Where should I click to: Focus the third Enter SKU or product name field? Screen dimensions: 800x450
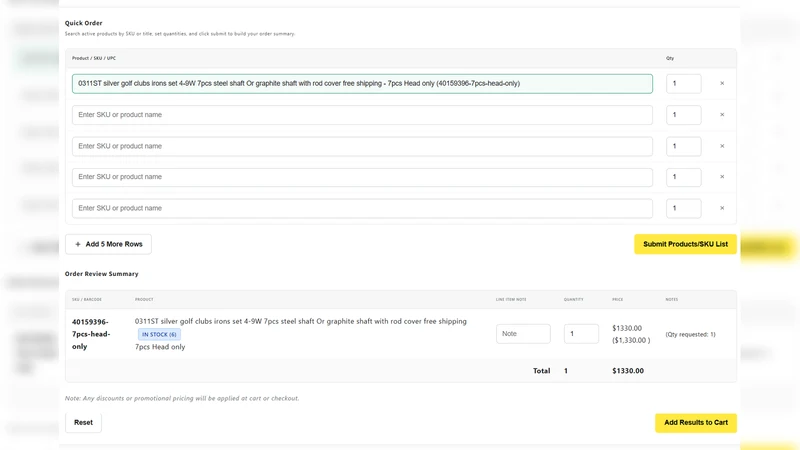pos(362,146)
